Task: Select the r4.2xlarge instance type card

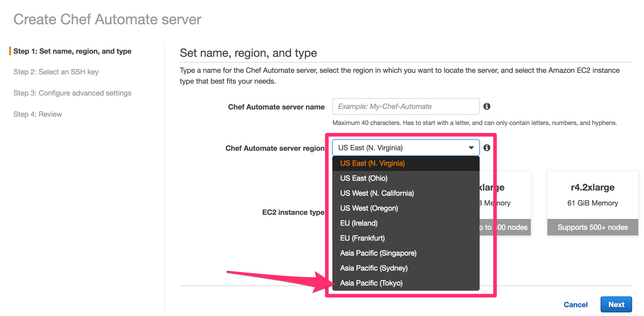Action: tap(592, 203)
